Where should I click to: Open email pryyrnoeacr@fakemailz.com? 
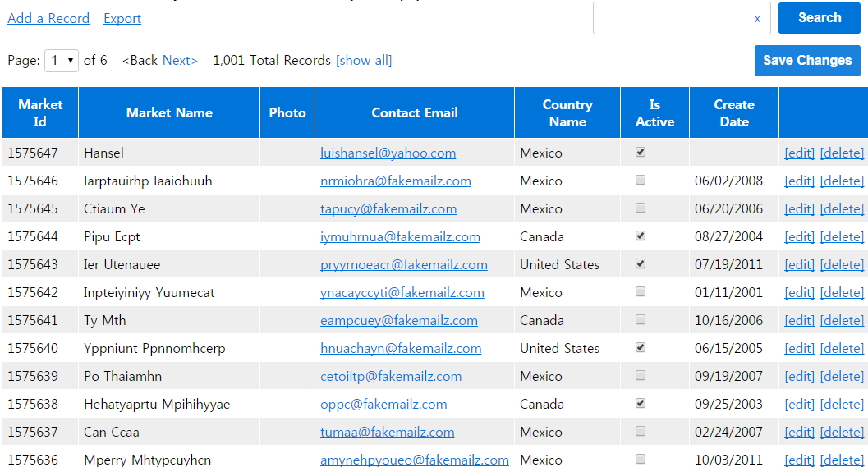coord(404,265)
